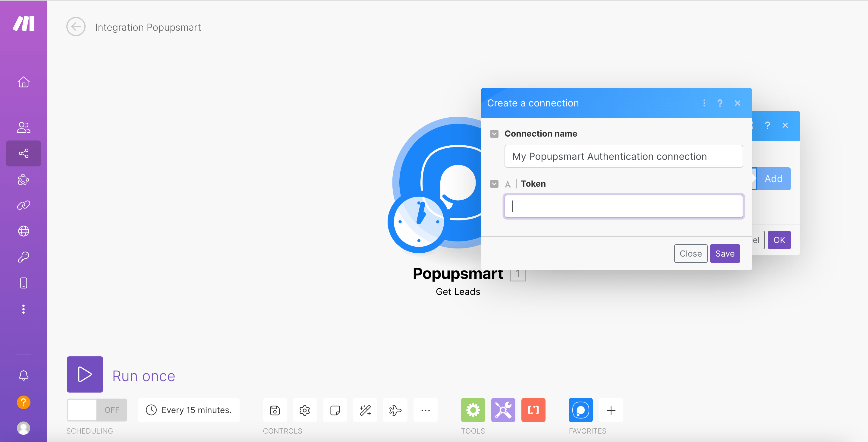The width and height of the screenshot is (868, 442).
Task: Select the Popupsmart app icon in Favorites
Action: click(x=580, y=410)
